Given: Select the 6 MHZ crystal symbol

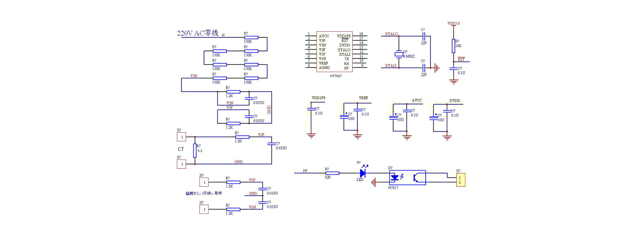Looking at the screenshot, I should [399, 54].
